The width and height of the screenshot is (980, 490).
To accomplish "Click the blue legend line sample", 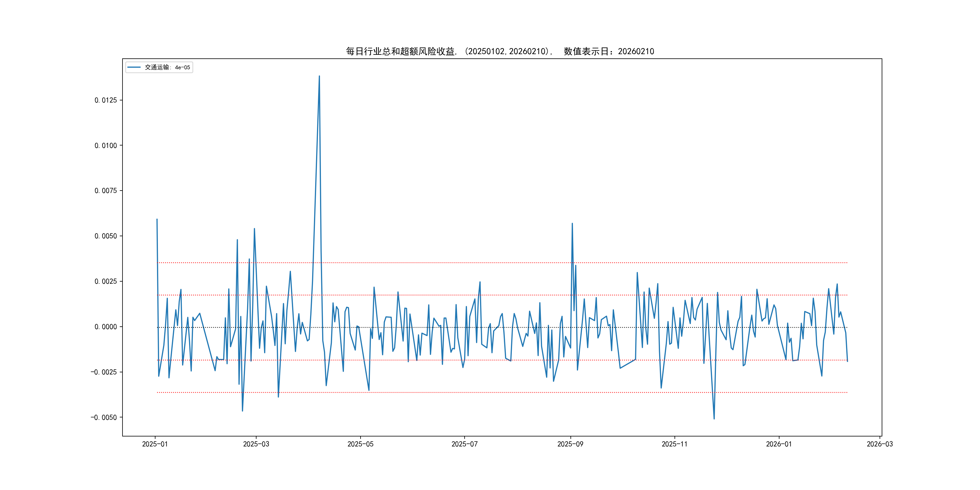I will (x=133, y=67).
